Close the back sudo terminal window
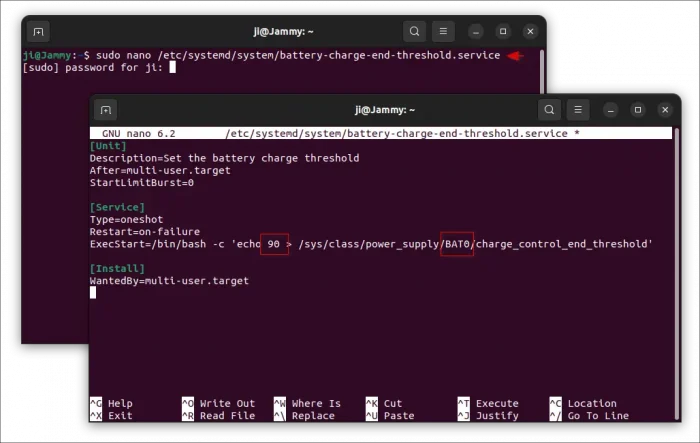Viewport: 700px width, 443px height. tap(531, 32)
